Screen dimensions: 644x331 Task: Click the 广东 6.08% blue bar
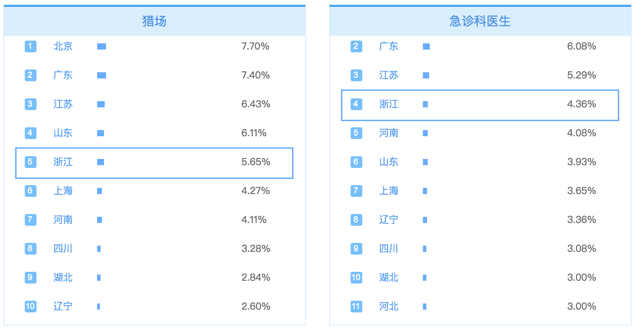coord(426,46)
